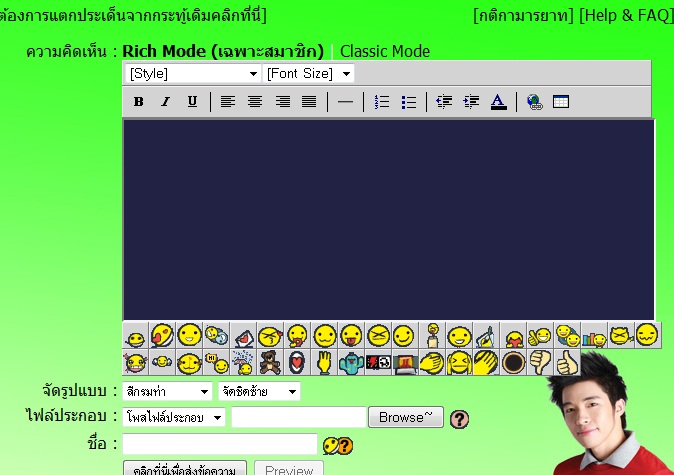The height and width of the screenshot is (475, 674).
Task: Insert the thumbs down emoticon
Action: [541, 362]
